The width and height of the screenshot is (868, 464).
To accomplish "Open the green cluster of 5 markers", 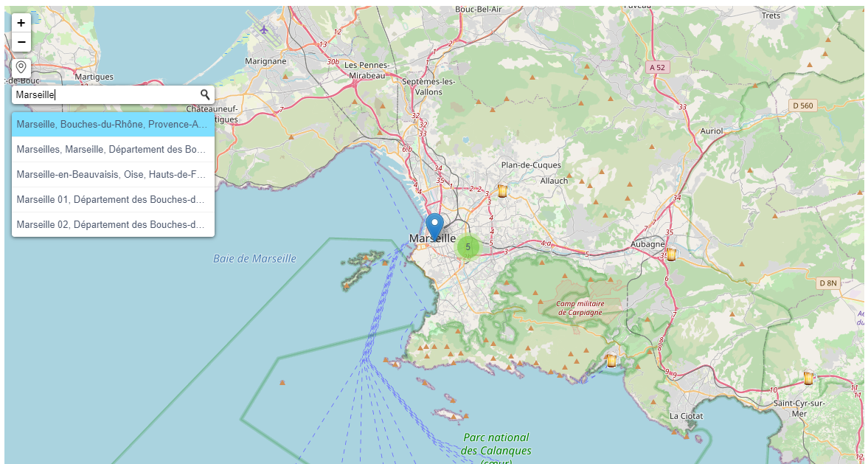I will 468,247.
